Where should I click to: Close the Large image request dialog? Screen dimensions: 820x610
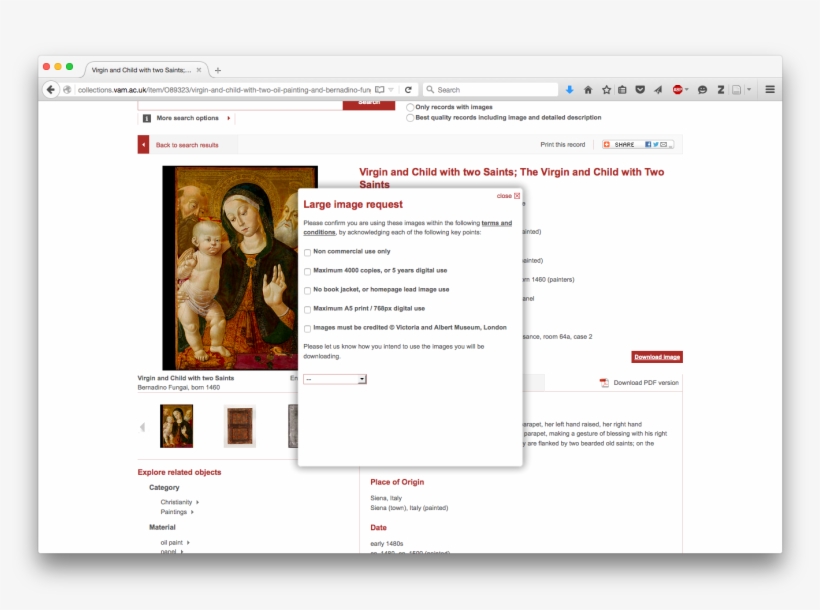(x=508, y=196)
